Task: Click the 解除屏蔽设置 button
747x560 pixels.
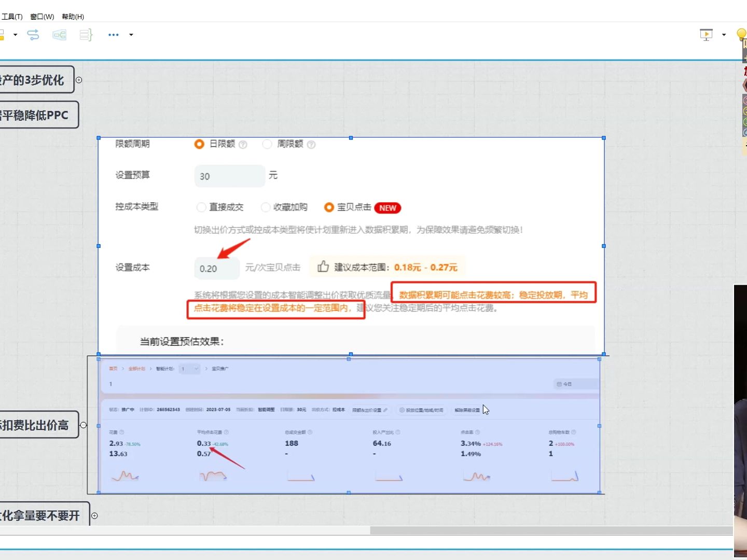Action: [x=467, y=410]
